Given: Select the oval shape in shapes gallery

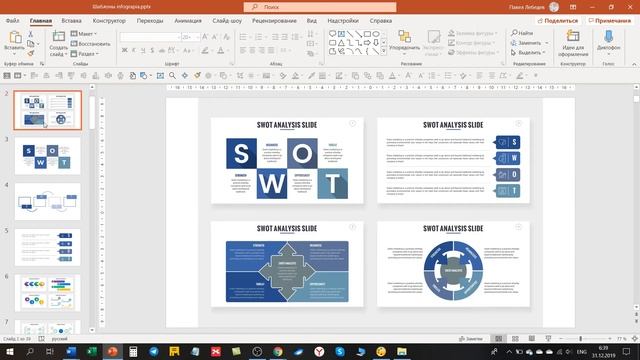Looking at the screenshot, I should pyautogui.click(x=376, y=34).
